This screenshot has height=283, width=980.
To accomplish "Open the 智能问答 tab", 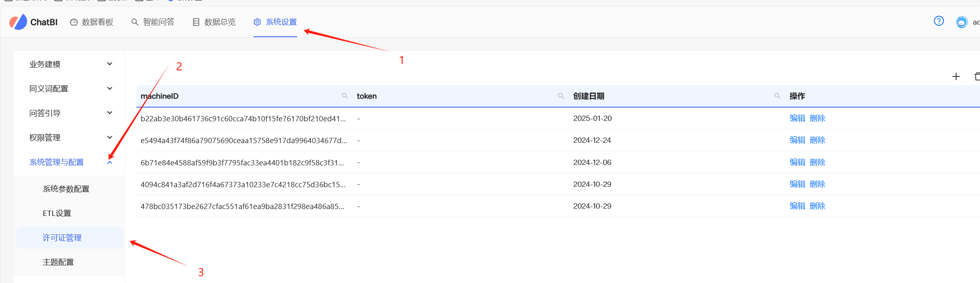I will pyautogui.click(x=153, y=22).
